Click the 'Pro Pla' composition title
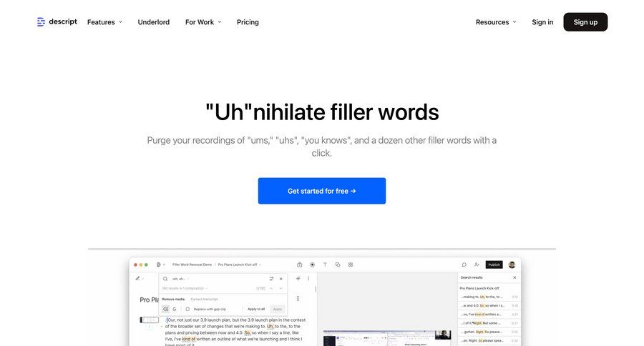644x346 pixels. 149,300
